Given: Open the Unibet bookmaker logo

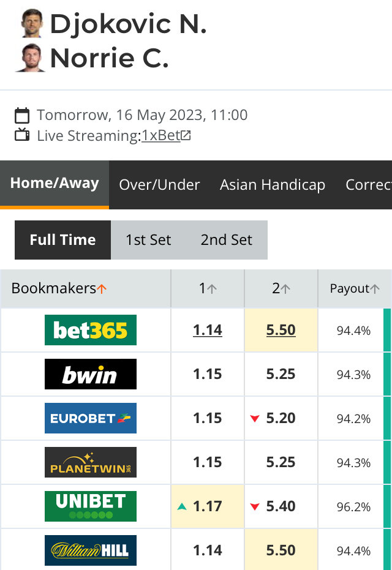Looking at the screenshot, I should coord(91,506).
